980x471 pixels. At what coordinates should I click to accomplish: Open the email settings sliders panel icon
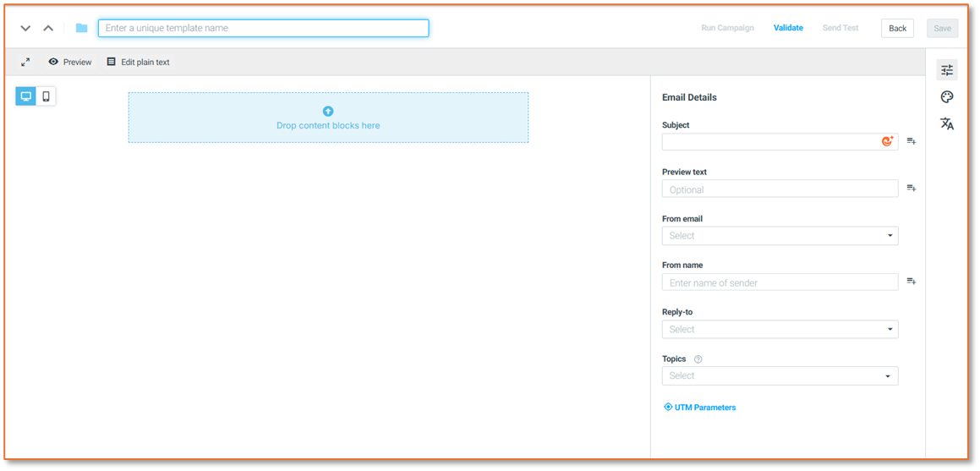[x=947, y=70]
